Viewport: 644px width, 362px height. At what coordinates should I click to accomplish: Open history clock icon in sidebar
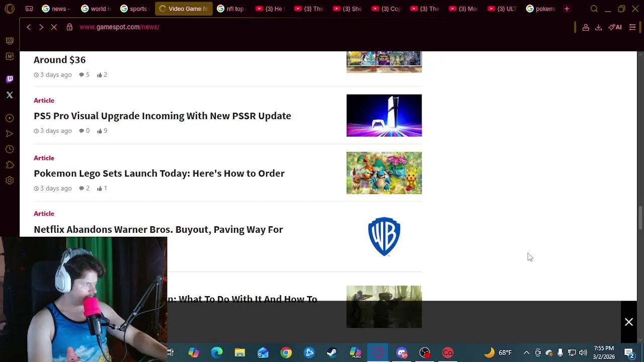pos(10,149)
